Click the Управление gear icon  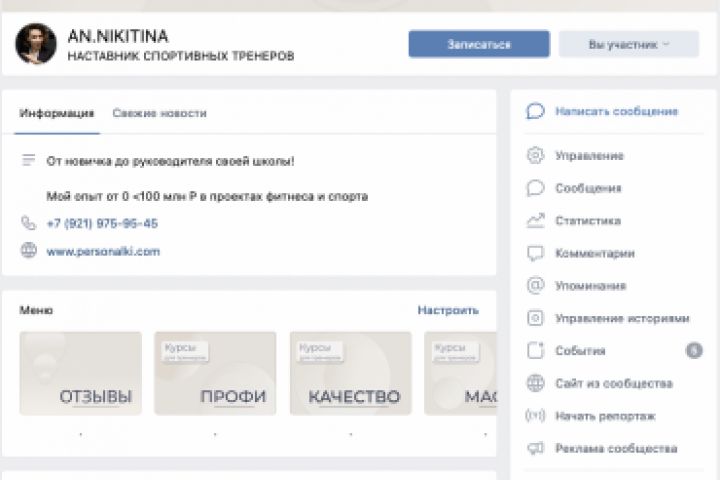click(535, 155)
